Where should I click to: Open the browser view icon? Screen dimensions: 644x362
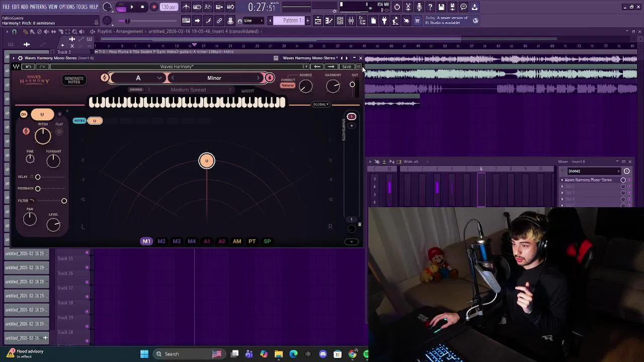[x=362, y=21]
